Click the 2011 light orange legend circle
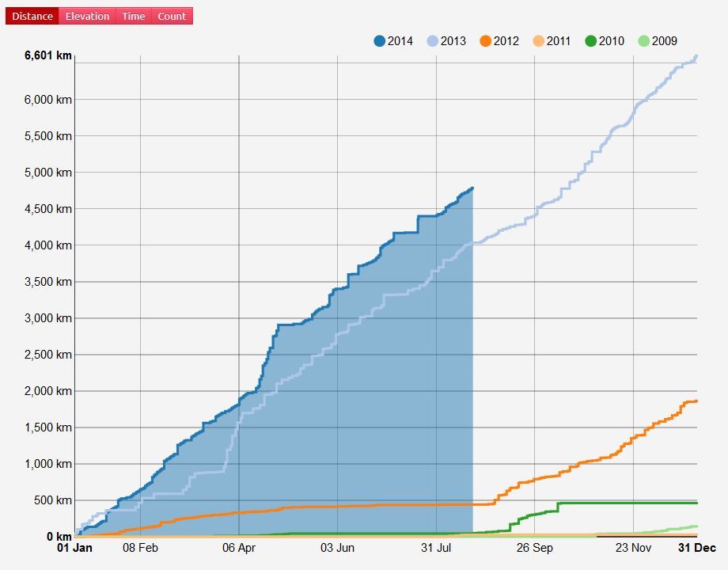This screenshot has width=728, height=570. click(538, 41)
